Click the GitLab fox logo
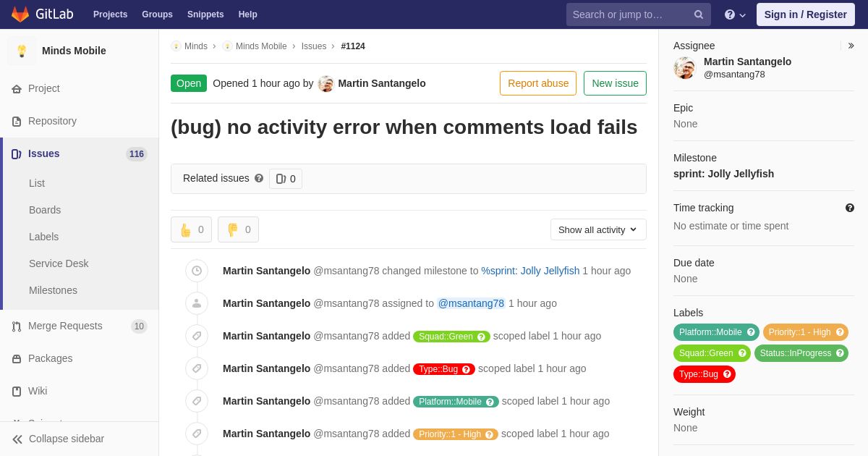Image resolution: width=868 pixels, height=456 pixels. click(20, 14)
